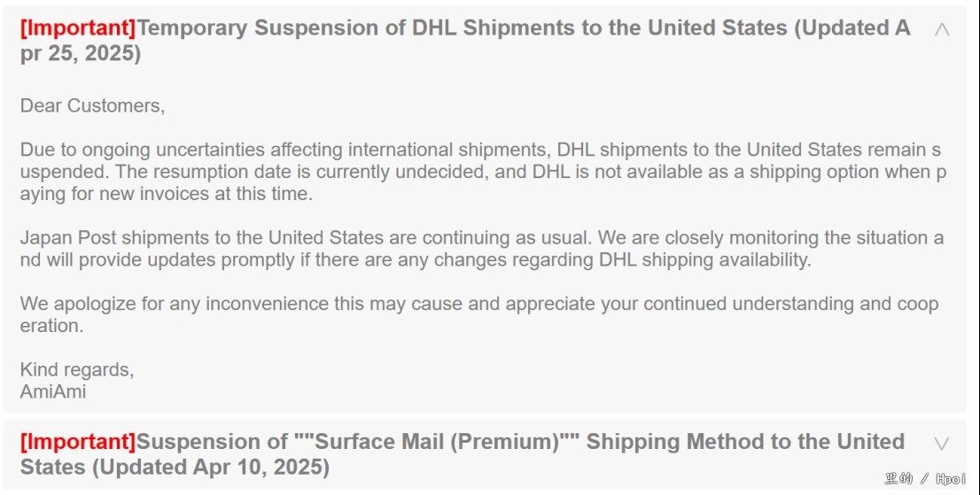This screenshot has width=980, height=495.
Task: Open the Suspension of Surface Mail (Premium) heading
Action: pos(462,453)
